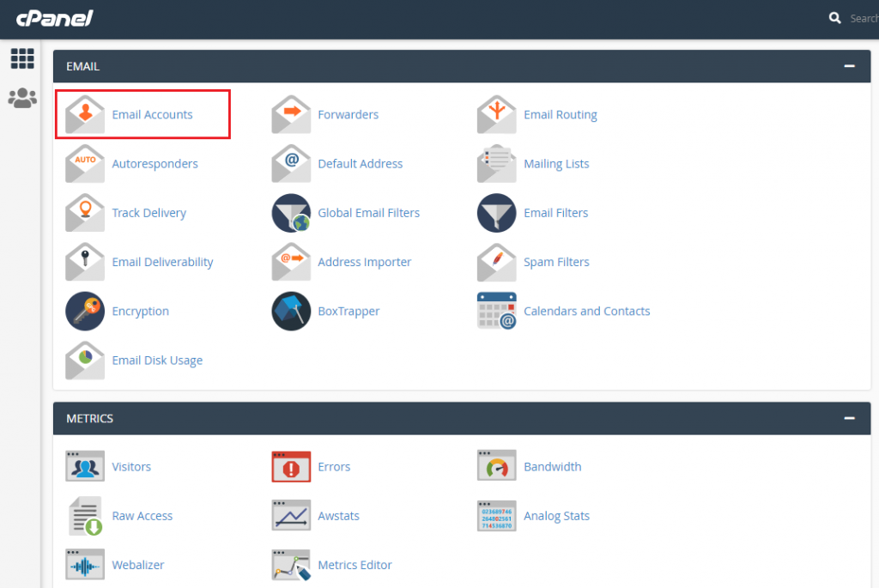Click the Bandwidth link
879x588 pixels.
[x=552, y=467]
